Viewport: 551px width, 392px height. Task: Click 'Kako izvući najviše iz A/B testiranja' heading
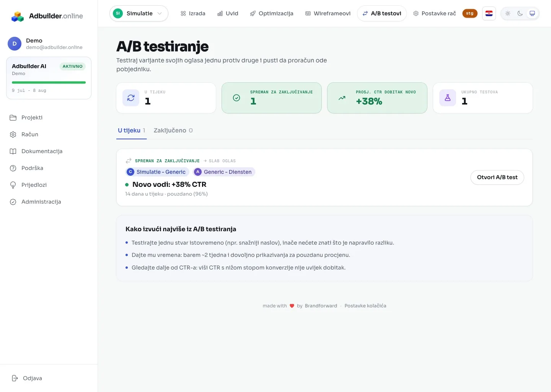(181, 229)
